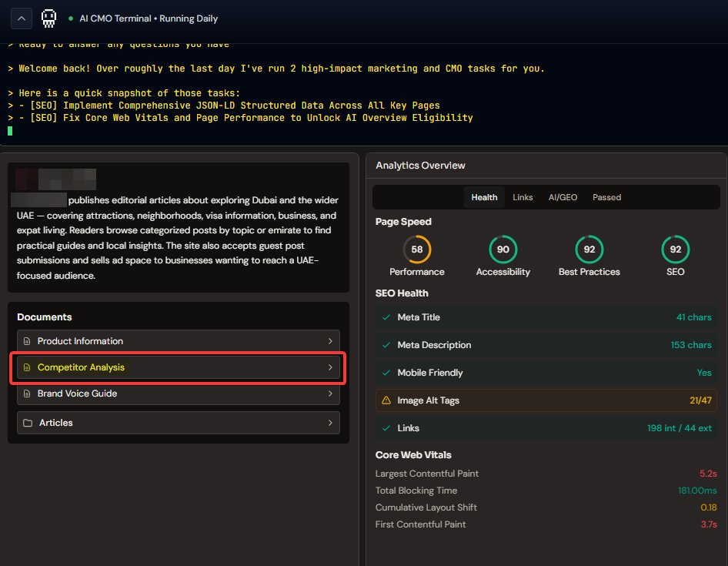Click the Total Blocking Time value 181.00ms

(x=697, y=491)
